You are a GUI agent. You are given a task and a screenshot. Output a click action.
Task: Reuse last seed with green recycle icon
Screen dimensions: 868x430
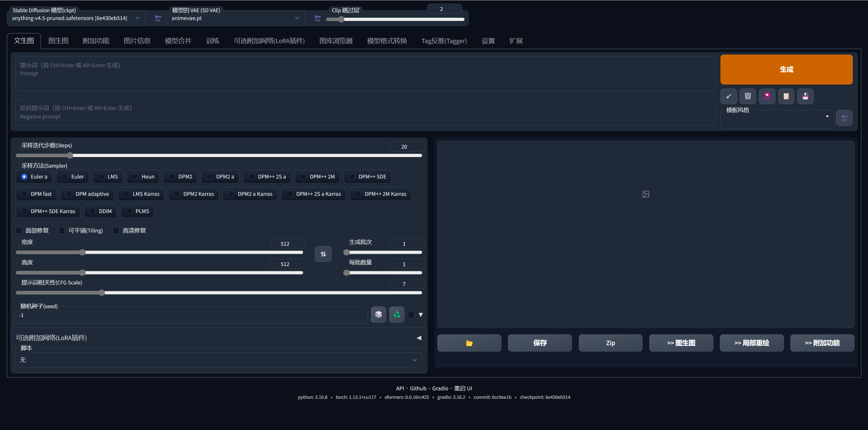coord(397,315)
